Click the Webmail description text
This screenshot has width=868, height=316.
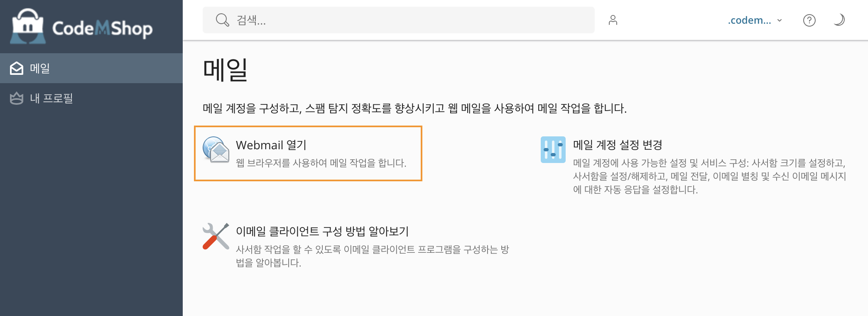point(321,163)
